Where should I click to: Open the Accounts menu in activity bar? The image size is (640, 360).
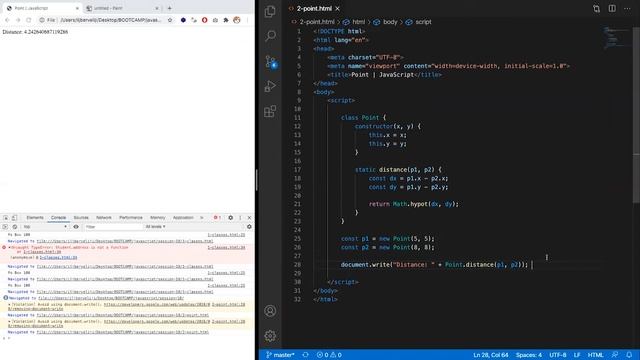pyautogui.click(x=270, y=311)
